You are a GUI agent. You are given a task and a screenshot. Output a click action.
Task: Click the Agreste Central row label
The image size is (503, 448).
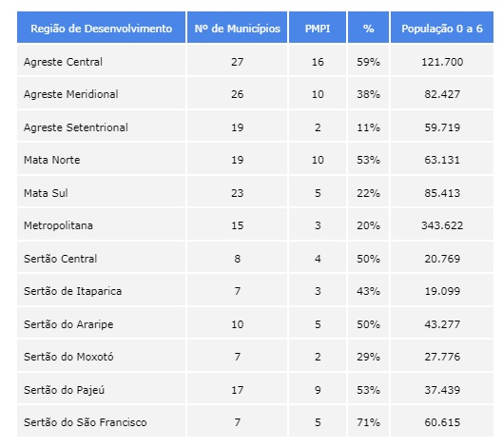(x=63, y=62)
